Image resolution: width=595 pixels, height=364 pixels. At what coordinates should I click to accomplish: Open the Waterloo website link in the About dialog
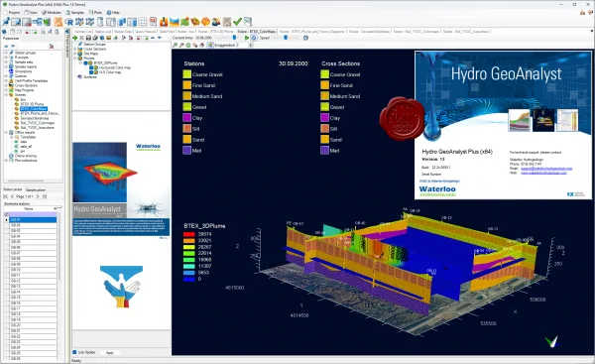[x=543, y=173]
